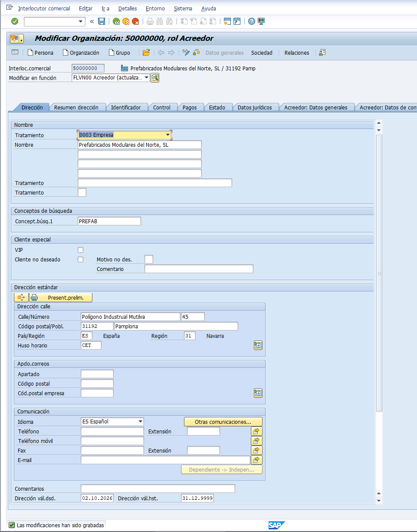Click the red Cancel icon in toolbar

click(135, 21)
